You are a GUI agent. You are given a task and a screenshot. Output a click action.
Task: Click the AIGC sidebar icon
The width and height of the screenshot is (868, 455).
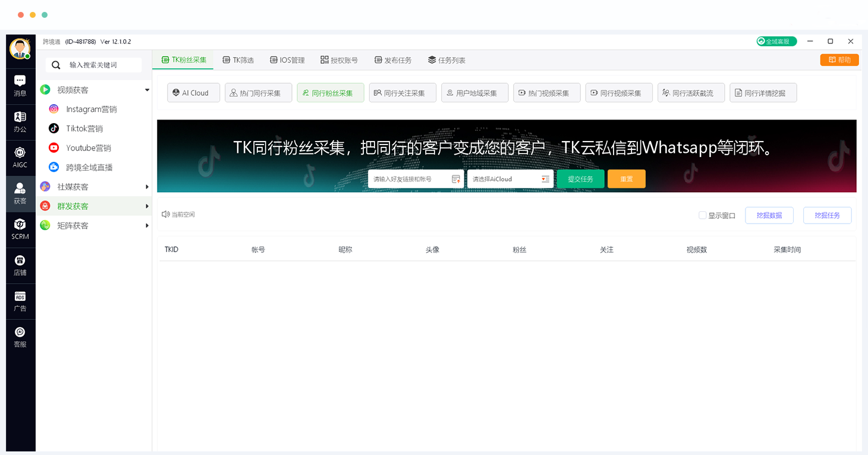20,157
